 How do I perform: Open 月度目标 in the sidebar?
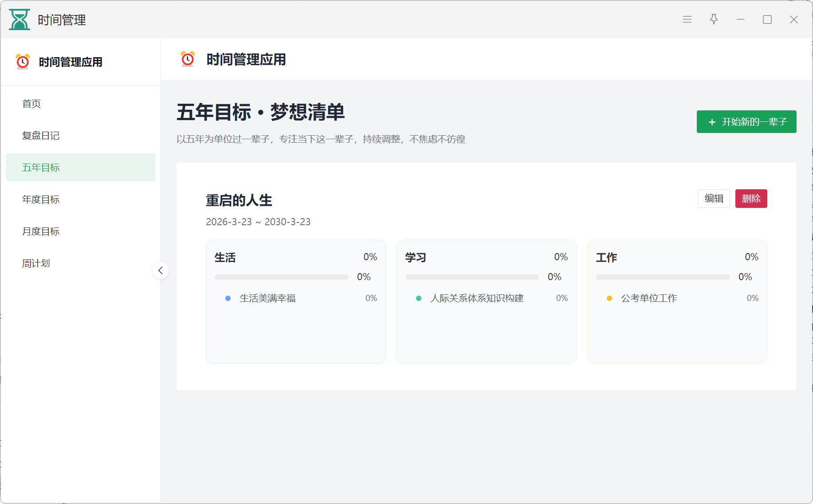click(x=41, y=231)
